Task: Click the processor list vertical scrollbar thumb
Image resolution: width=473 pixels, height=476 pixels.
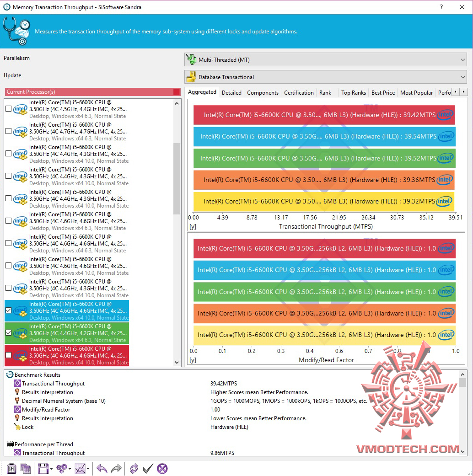Action: 177,178
